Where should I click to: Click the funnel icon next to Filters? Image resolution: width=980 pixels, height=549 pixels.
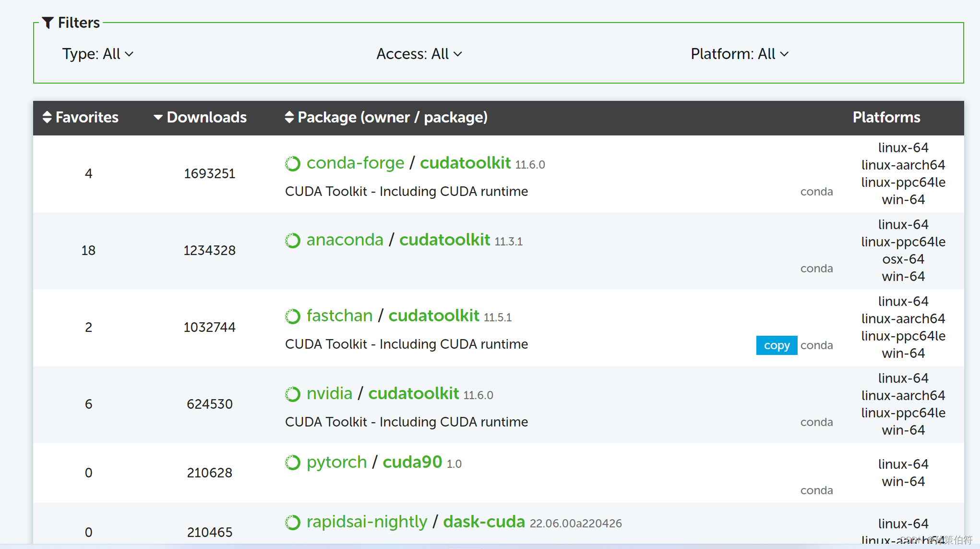click(48, 23)
